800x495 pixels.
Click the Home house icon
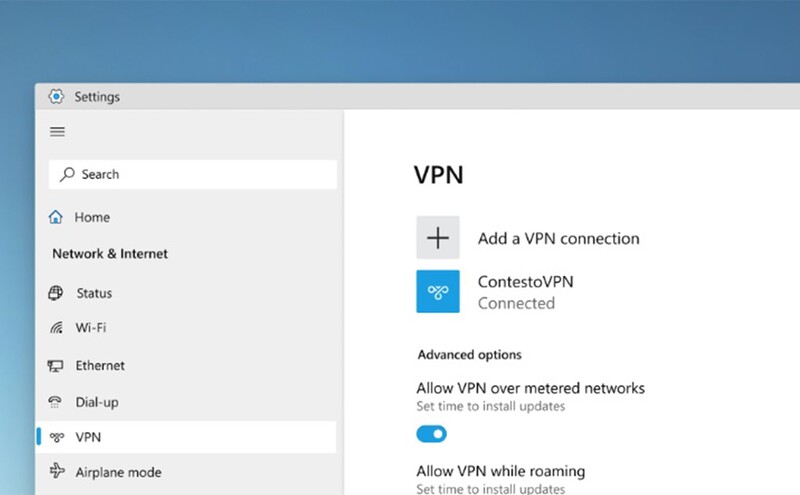pyautogui.click(x=56, y=217)
